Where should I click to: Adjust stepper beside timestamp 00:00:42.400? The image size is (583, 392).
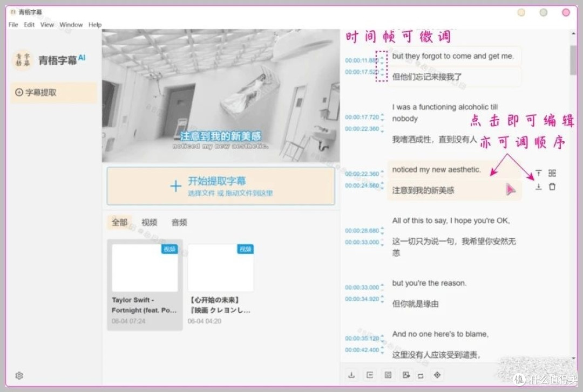coord(382,350)
